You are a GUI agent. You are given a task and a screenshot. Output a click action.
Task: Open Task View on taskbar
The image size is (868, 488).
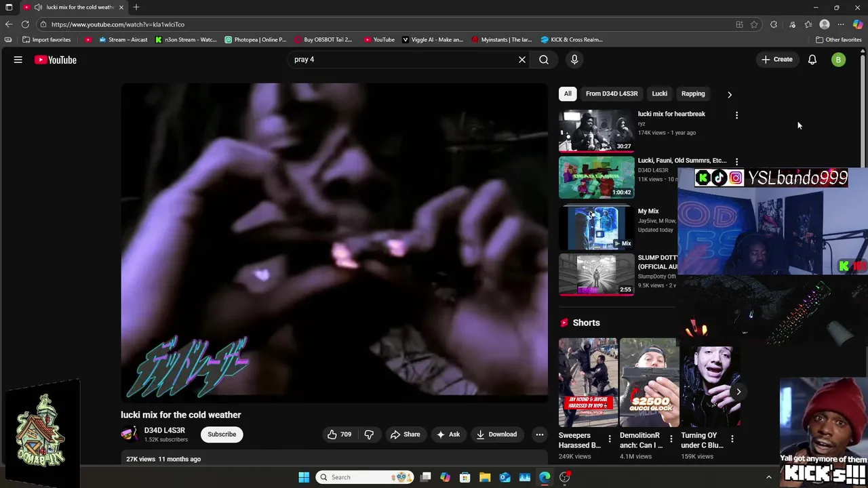point(425,477)
